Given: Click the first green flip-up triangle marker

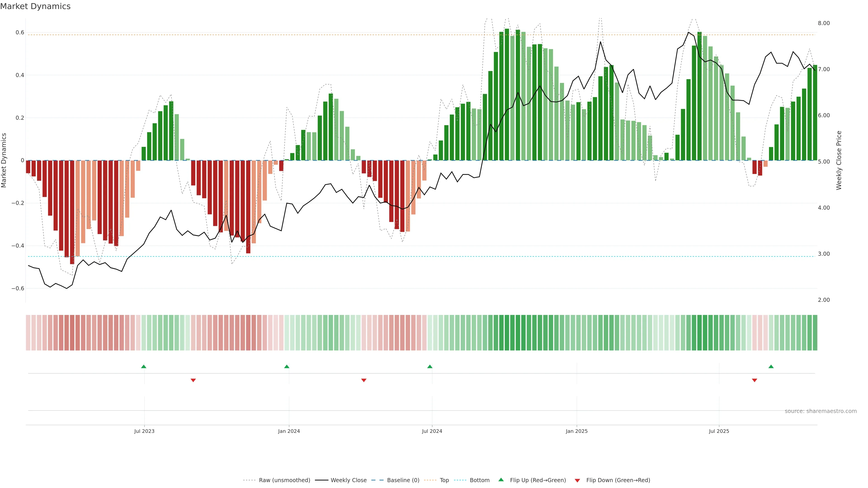Looking at the screenshot, I should (x=144, y=366).
